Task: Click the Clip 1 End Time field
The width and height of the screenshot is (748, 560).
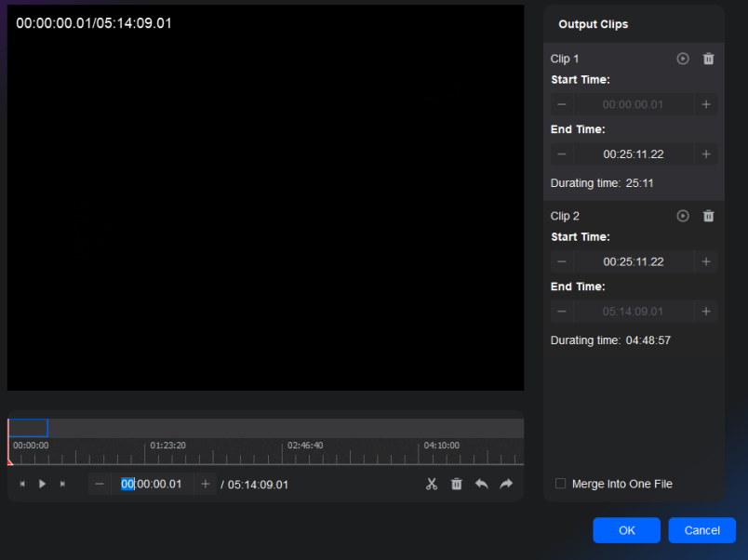Action: click(x=634, y=154)
